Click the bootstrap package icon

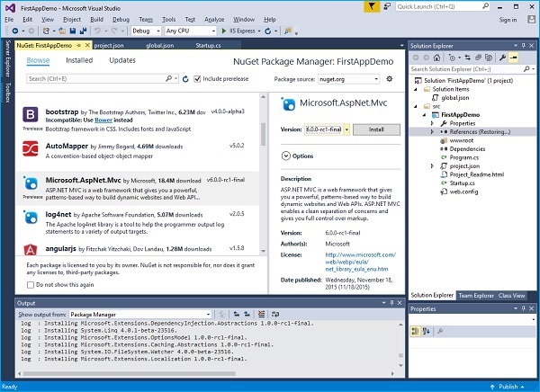30,115
